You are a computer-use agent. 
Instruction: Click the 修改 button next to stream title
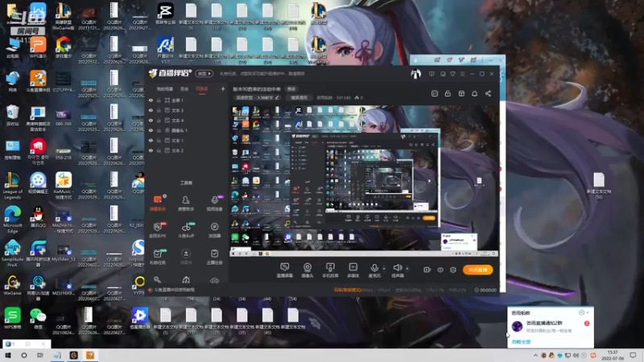(x=291, y=89)
